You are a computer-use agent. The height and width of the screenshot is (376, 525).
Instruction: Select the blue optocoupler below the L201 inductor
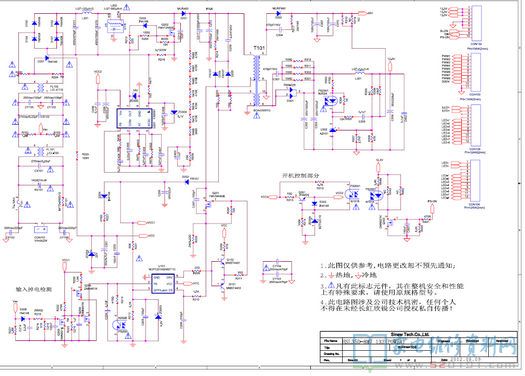[332, 100]
